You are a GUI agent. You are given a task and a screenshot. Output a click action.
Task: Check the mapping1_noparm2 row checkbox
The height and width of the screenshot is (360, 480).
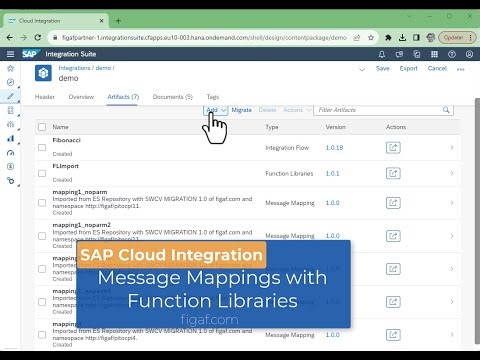click(x=42, y=236)
